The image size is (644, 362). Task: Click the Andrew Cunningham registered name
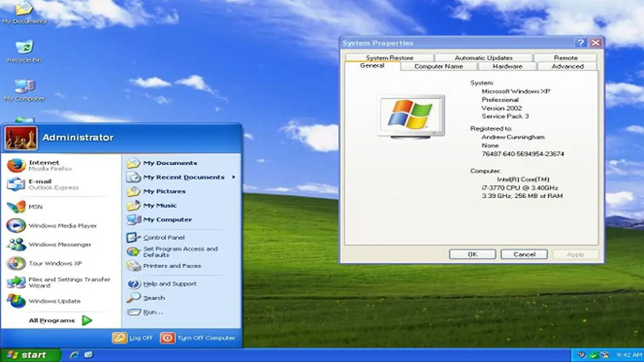point(513,137)
